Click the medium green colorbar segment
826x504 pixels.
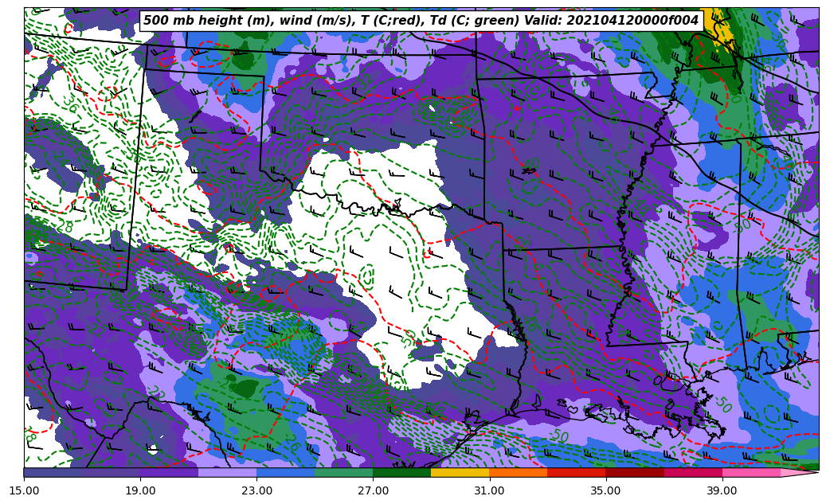click(344, 472)
